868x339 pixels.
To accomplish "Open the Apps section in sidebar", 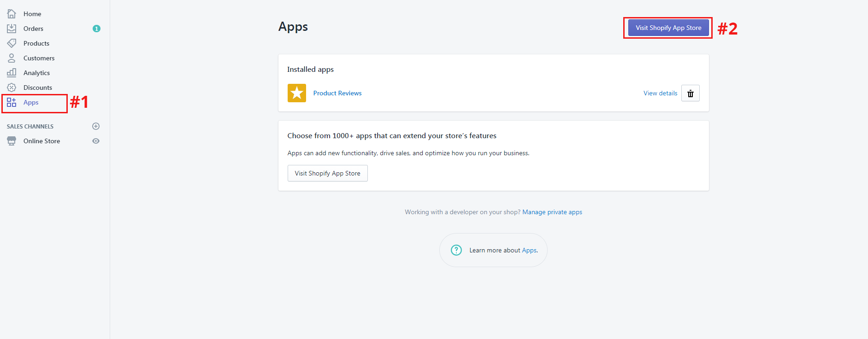I will pos(31,103).
